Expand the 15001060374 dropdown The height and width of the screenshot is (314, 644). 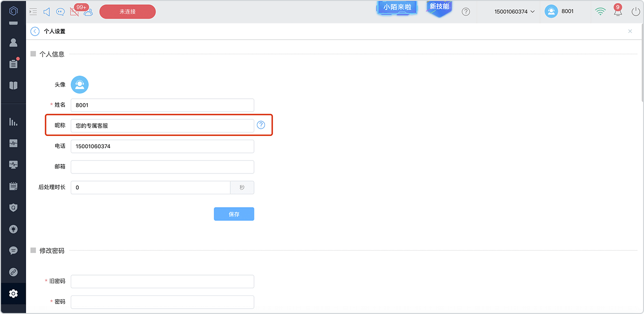514,11
